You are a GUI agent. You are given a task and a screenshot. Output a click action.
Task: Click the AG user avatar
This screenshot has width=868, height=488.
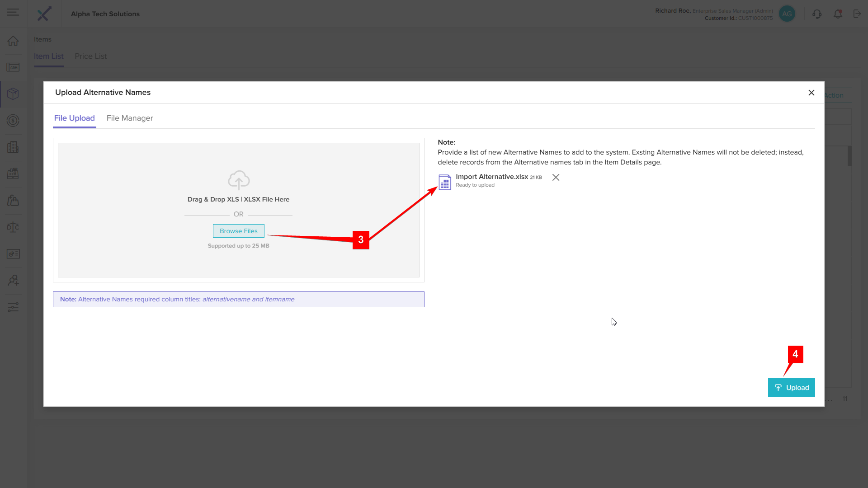pyautogui.click(x=787, y=14)
